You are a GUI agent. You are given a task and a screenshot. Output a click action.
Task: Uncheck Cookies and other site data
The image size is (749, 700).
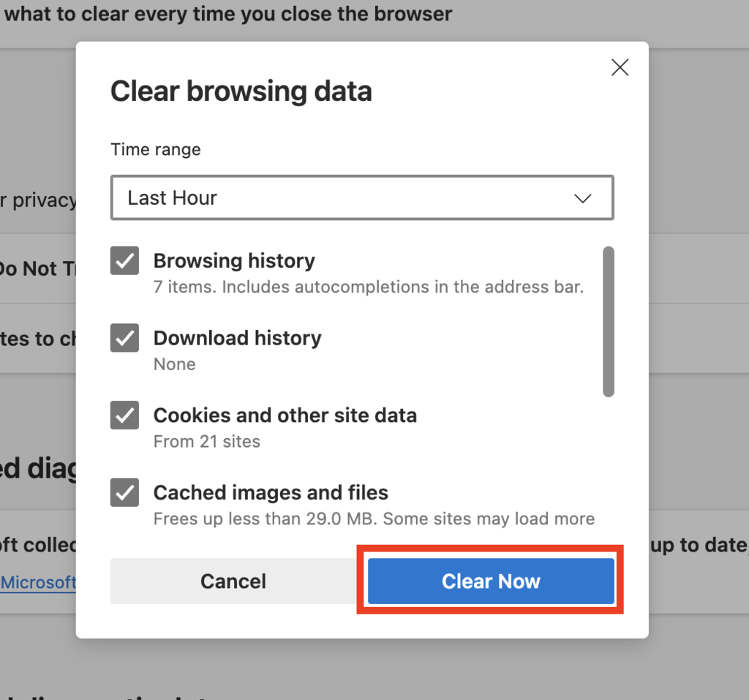point(124,415)
